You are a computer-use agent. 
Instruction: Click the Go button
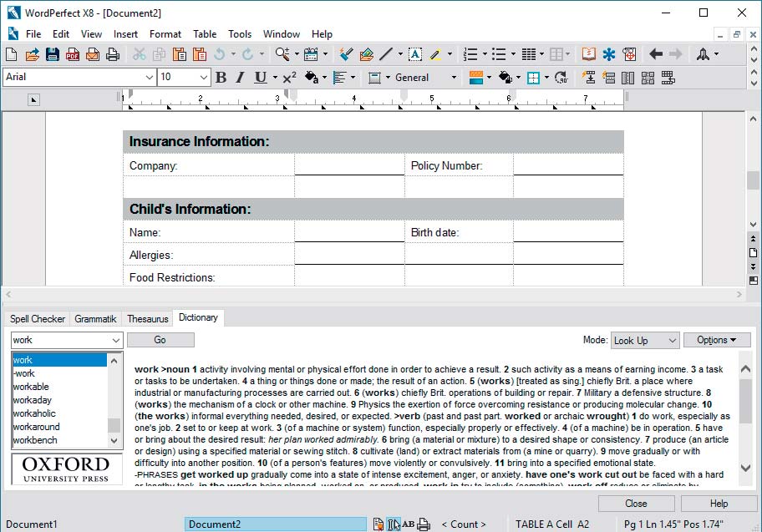[160, 340]
